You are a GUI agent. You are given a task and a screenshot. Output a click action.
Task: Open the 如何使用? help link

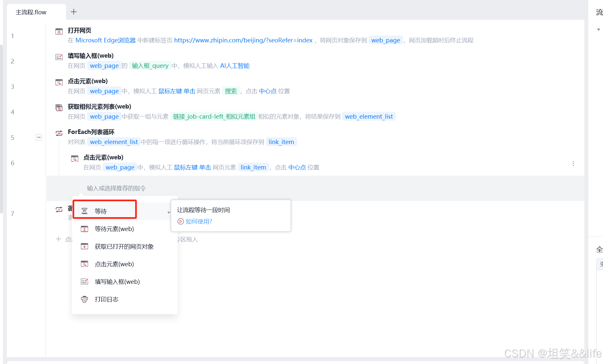point(199,222)
